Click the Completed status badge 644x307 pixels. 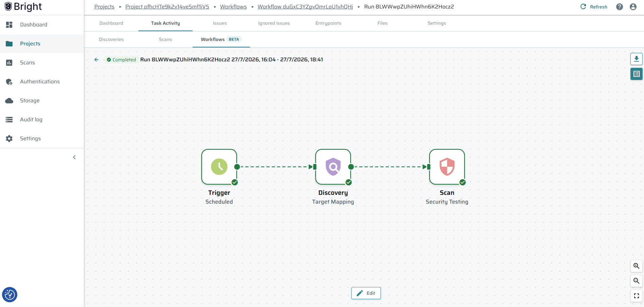[x=121, y=60]
